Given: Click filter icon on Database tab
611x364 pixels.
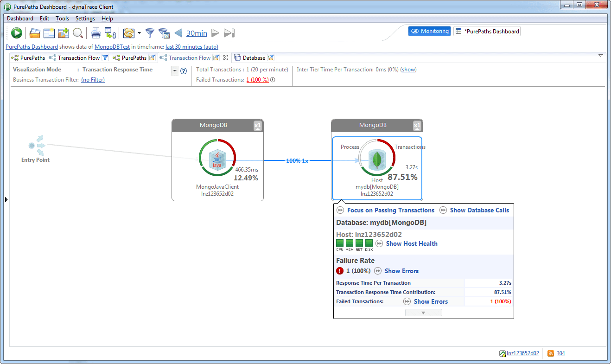Looking at the screenshot, I should 271,58.
